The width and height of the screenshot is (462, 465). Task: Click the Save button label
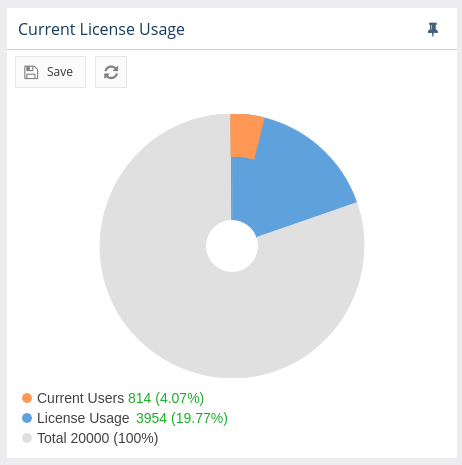(x=60, y=72)
